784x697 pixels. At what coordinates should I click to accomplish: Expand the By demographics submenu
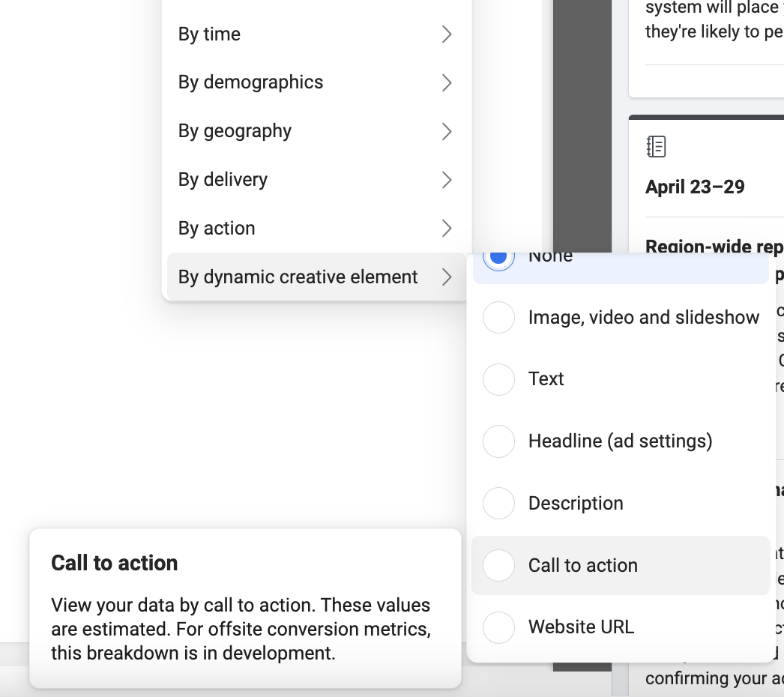click(x=316, y=83)
